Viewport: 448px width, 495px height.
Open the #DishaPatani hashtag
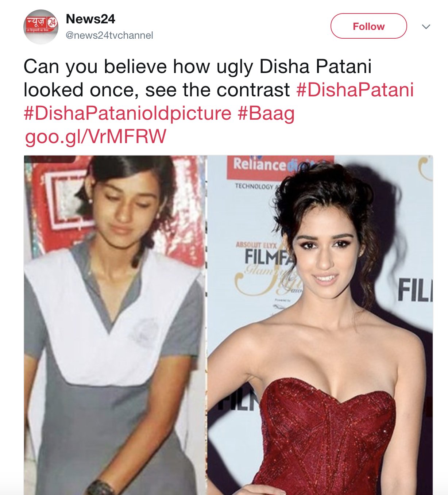(355, 90)
